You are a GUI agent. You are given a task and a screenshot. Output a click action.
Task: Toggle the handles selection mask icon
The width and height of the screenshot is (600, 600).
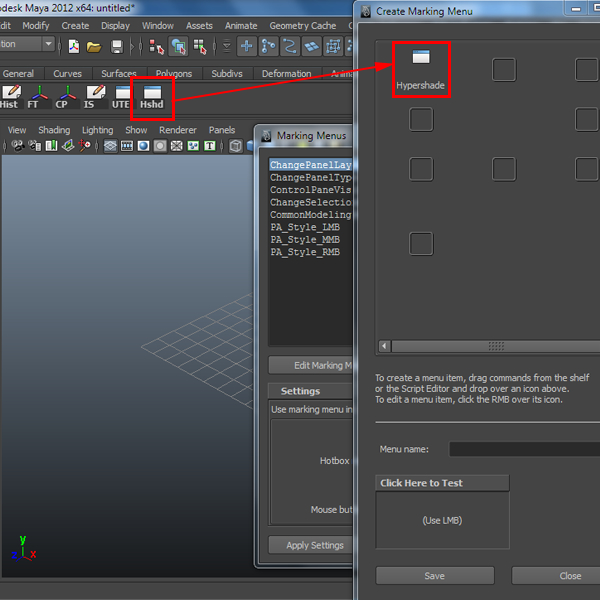[246, 46]
